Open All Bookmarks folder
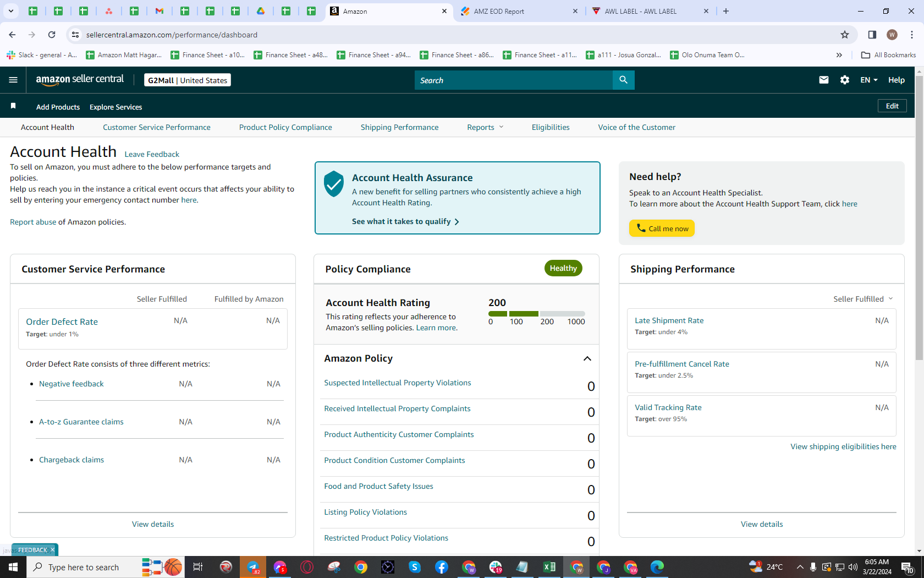 click(888, 55)
